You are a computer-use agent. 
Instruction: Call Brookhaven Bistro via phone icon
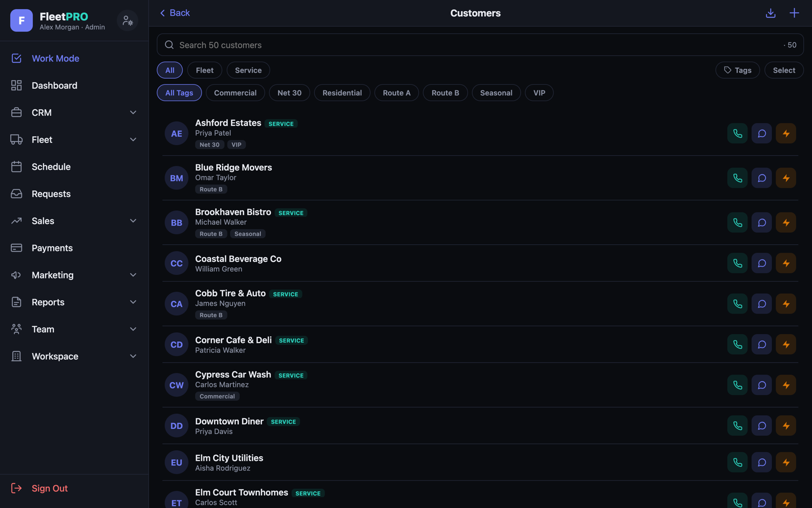[x=737, y=223]
